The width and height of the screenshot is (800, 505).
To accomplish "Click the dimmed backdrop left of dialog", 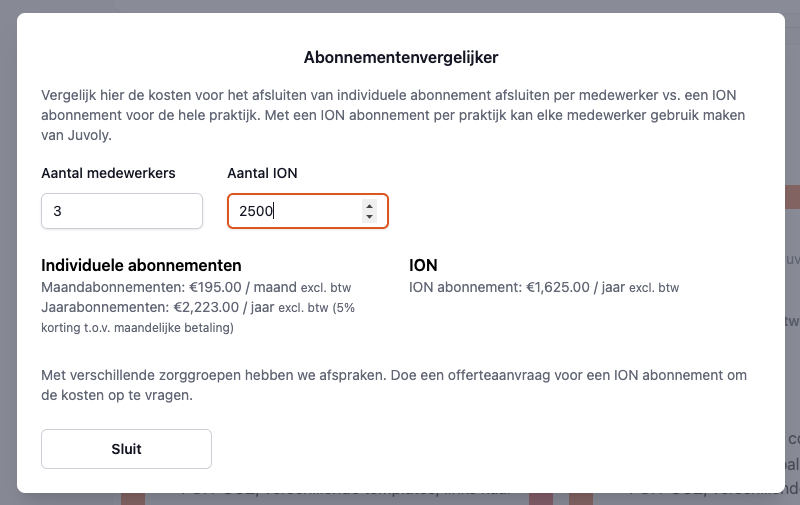I will pos(7,250).
